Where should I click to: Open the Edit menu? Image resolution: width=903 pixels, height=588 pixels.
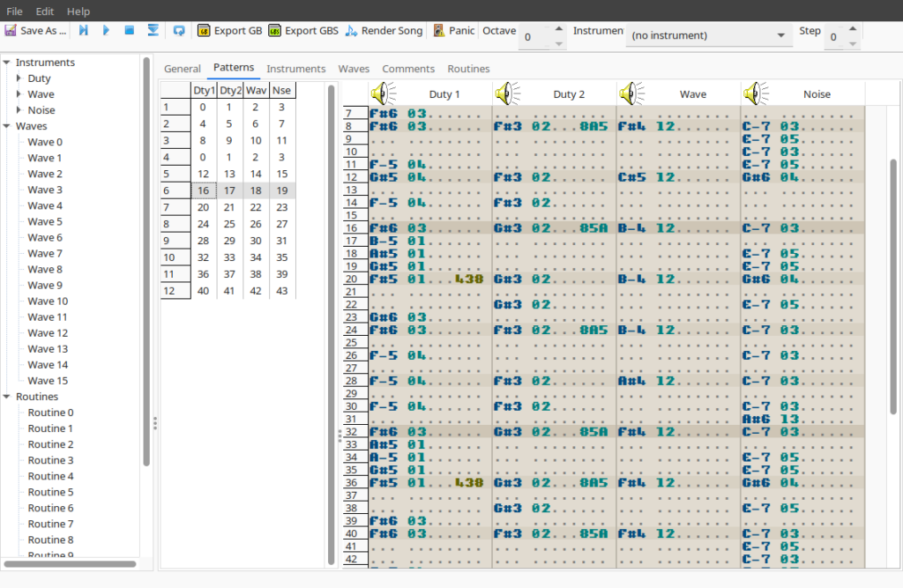pos(44,11)
